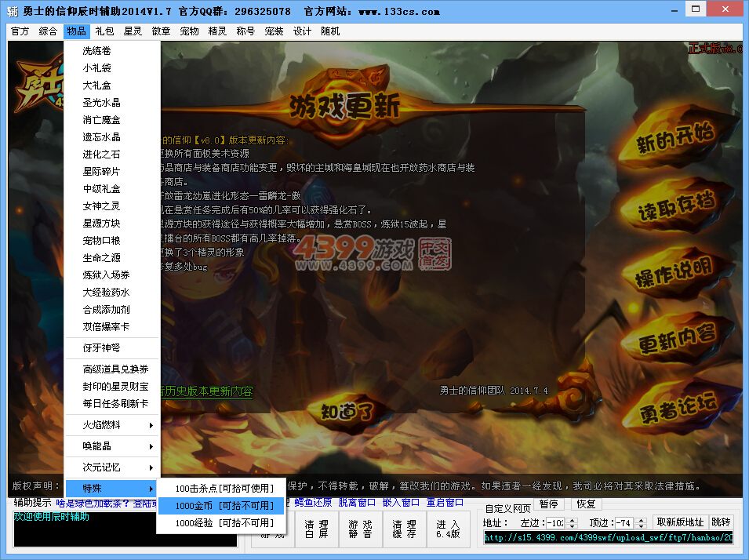
Task: Dismiss the update dialog with 知道了
Action: pyautogui.click(x=347, y=411)
